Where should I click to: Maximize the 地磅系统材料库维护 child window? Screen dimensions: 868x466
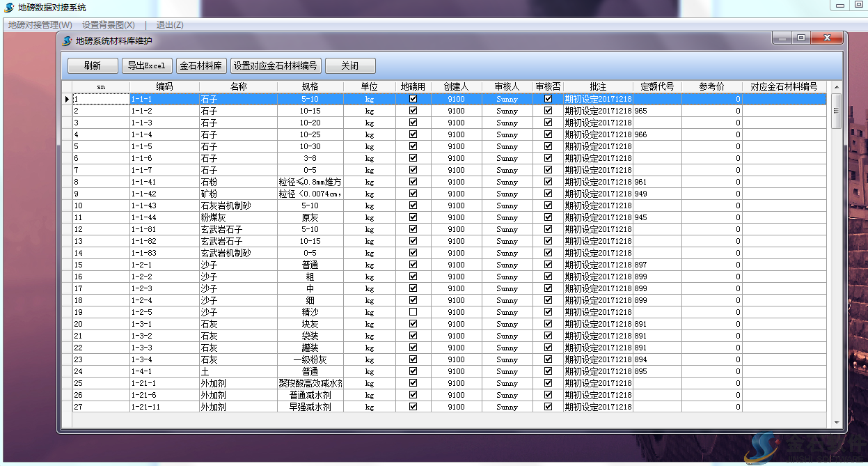tap(801, 38)
